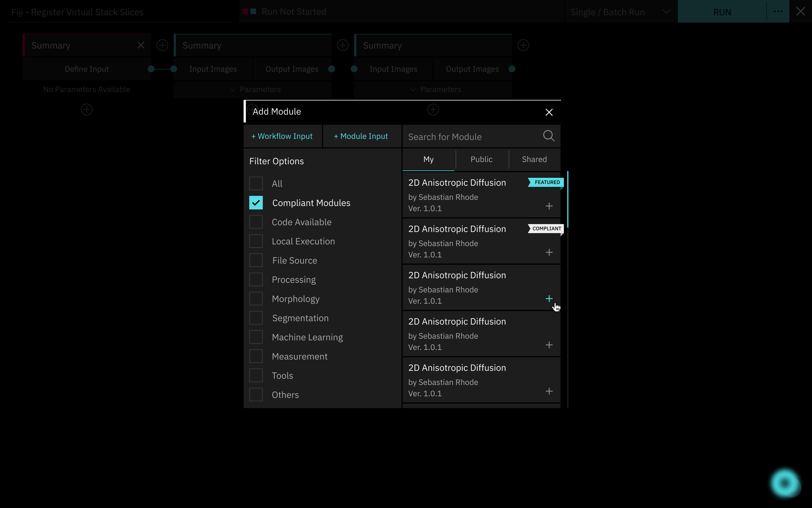Click Input Images of second module

(x=213, y=69)
